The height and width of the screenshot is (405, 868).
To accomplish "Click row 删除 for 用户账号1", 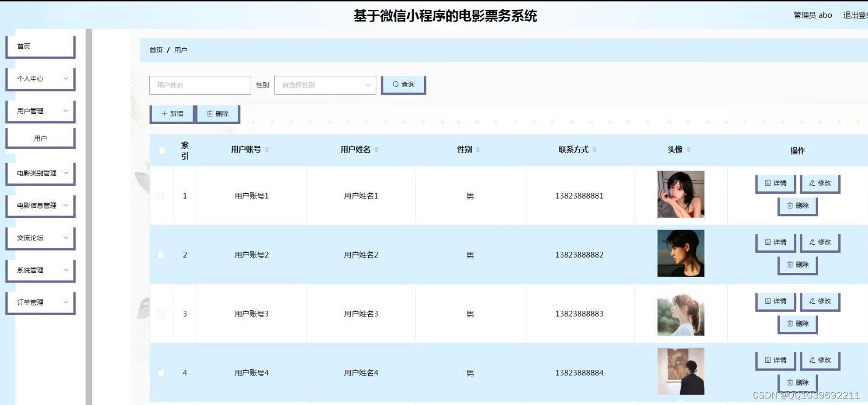I will coord(798,206).
